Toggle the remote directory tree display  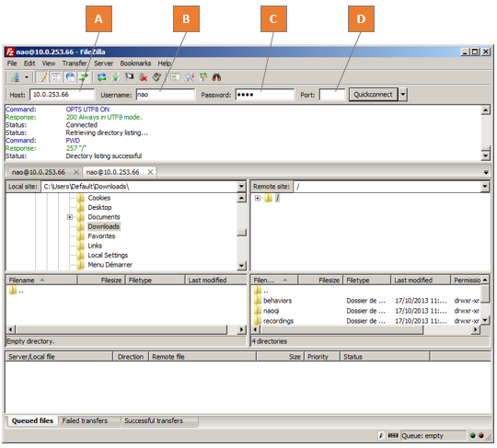click(70, 77)
